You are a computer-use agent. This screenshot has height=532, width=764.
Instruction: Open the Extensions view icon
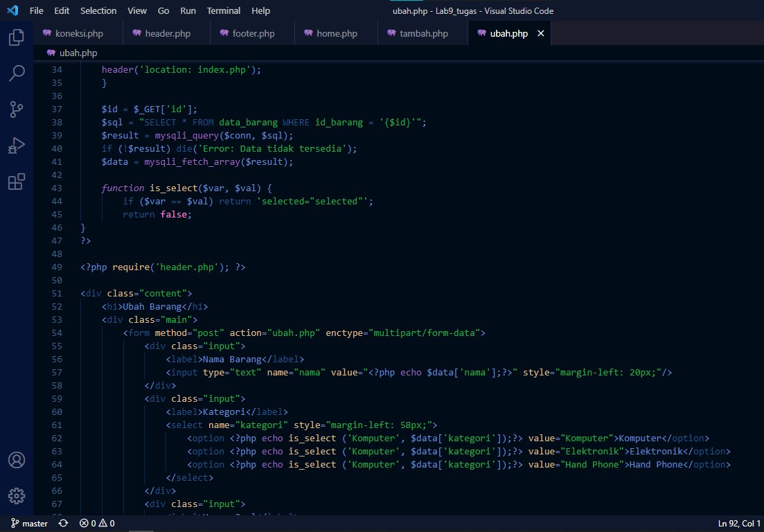tap(17, 181)
